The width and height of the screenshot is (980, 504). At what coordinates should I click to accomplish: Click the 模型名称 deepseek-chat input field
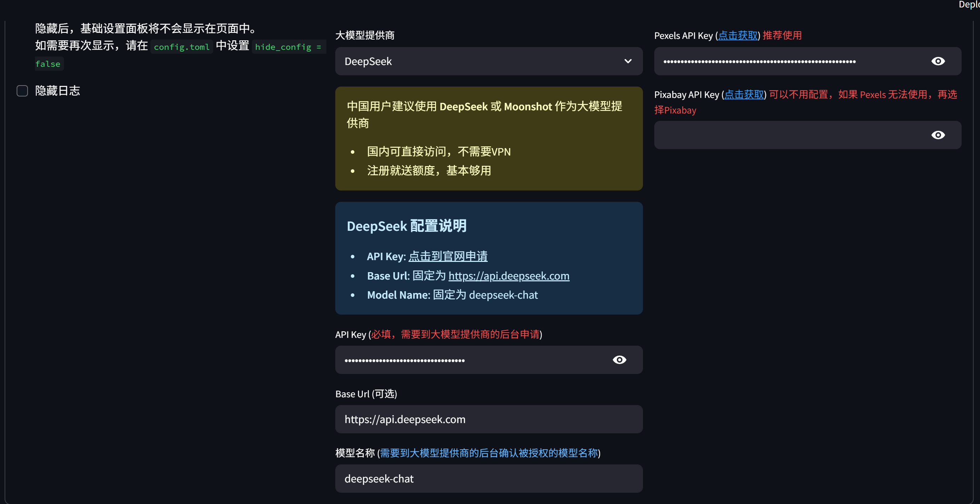pos(488,479)
